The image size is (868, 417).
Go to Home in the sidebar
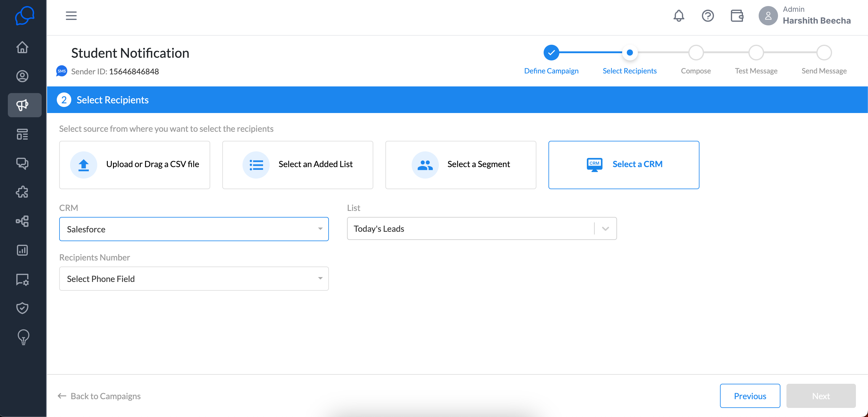[22, 47]
